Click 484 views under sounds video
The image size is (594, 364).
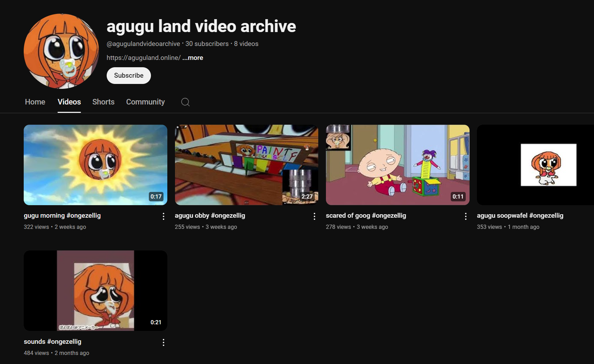[x=36, y=353]
